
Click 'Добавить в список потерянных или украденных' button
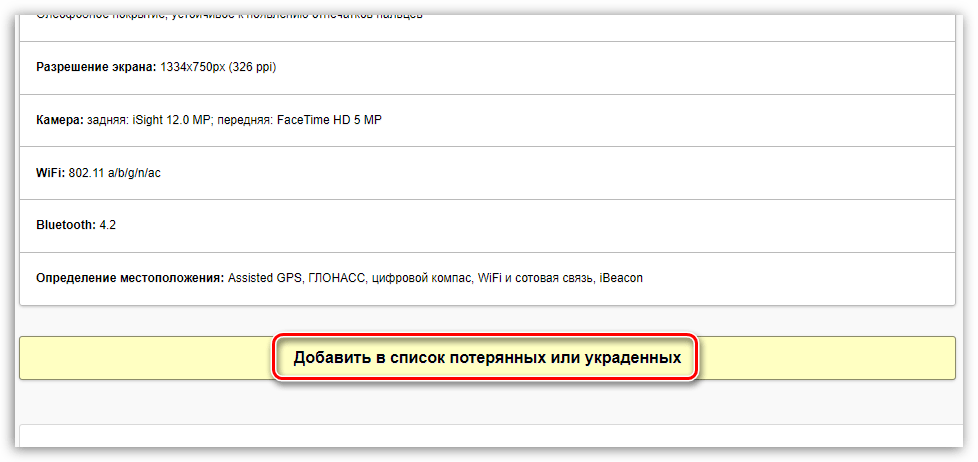[487, 359]
